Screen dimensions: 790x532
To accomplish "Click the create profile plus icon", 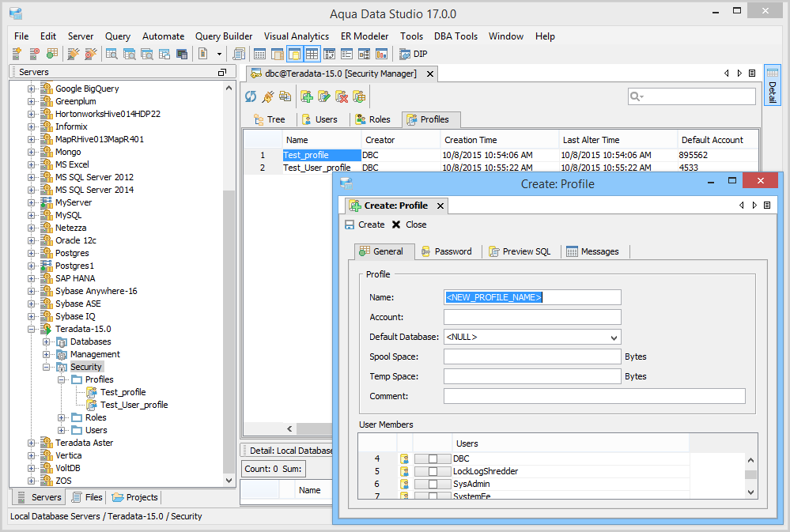I will [x=306, y=96].
